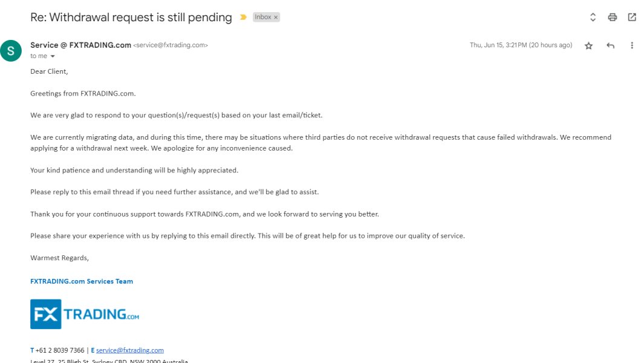This screenshot has height=363, width=644.
Task: Open the three-dot more options menu
Action: point(632,45)
